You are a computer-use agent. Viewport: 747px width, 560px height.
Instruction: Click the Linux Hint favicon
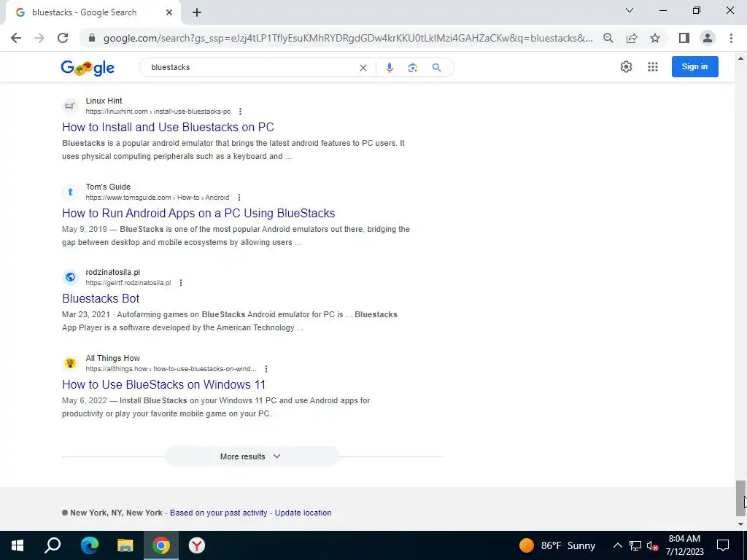pyautogui.click(x=70, y=106)
